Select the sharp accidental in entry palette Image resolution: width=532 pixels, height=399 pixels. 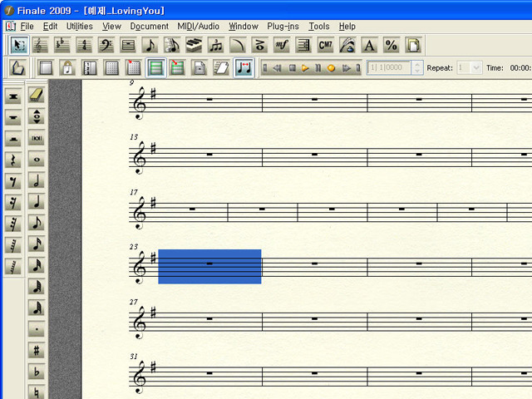coord(37,351)
